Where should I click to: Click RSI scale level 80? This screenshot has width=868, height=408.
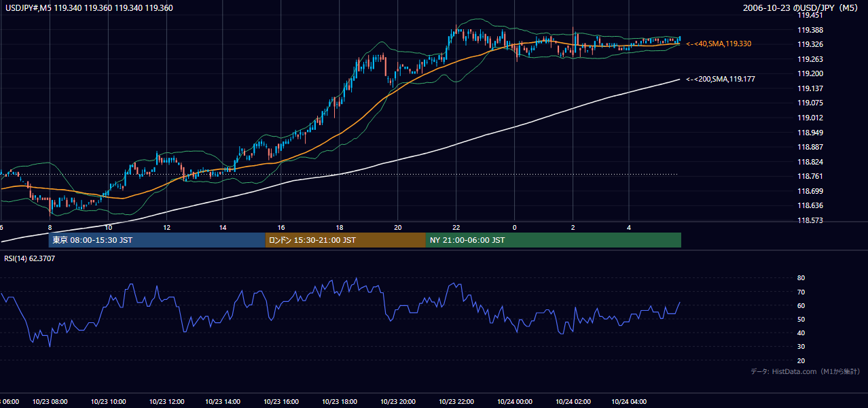click(x=801, y=278)
